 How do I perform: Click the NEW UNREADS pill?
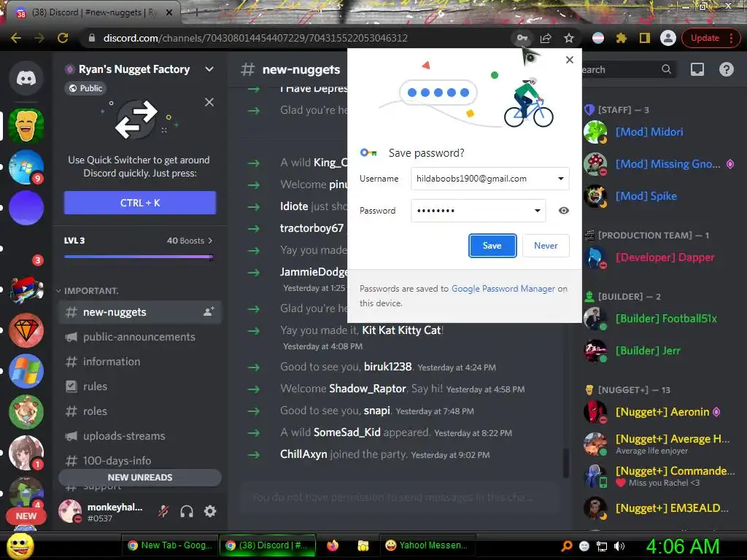click(140, 477)
